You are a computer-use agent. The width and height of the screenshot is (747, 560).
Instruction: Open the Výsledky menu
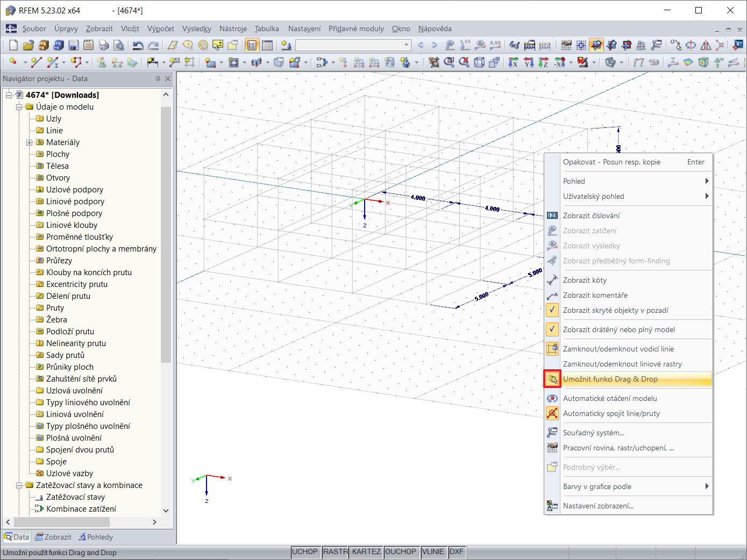196,28
